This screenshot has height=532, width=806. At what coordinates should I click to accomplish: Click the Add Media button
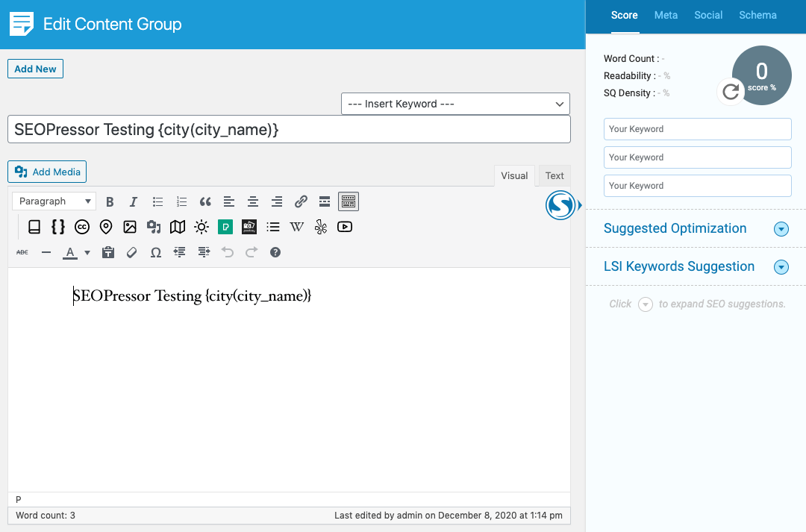point(47,172)
